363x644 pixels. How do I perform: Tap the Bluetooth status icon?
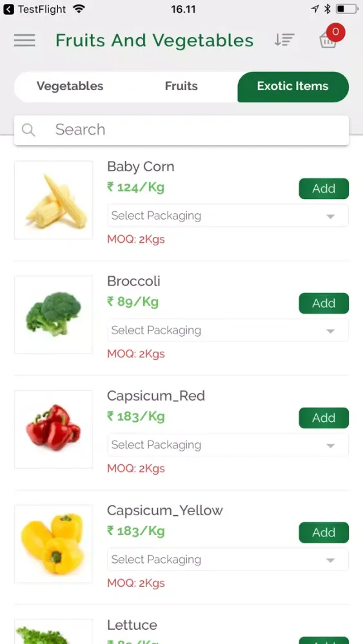click(328, 8)
